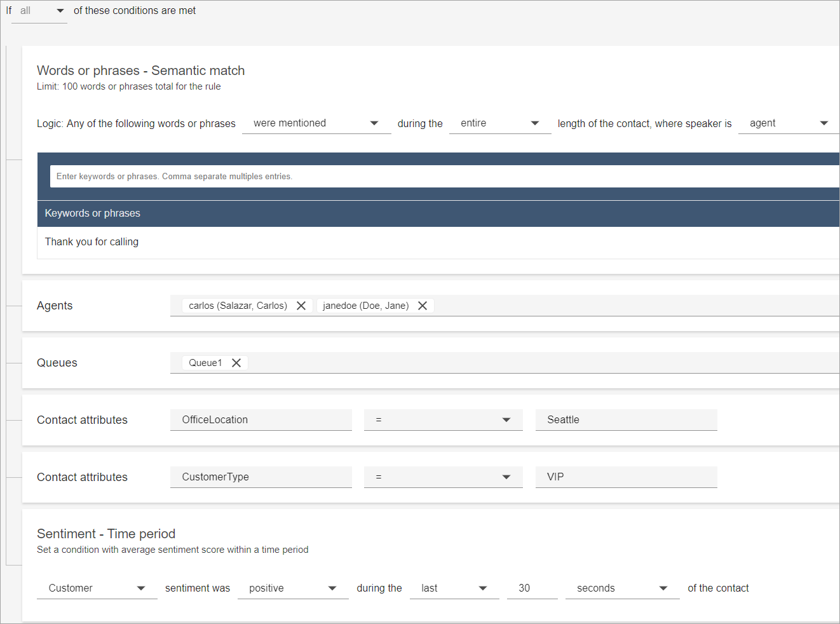Click the Seattle attribute value field
Image resolution: width=840 pixels, height=624 pixels.
[626, 420]
